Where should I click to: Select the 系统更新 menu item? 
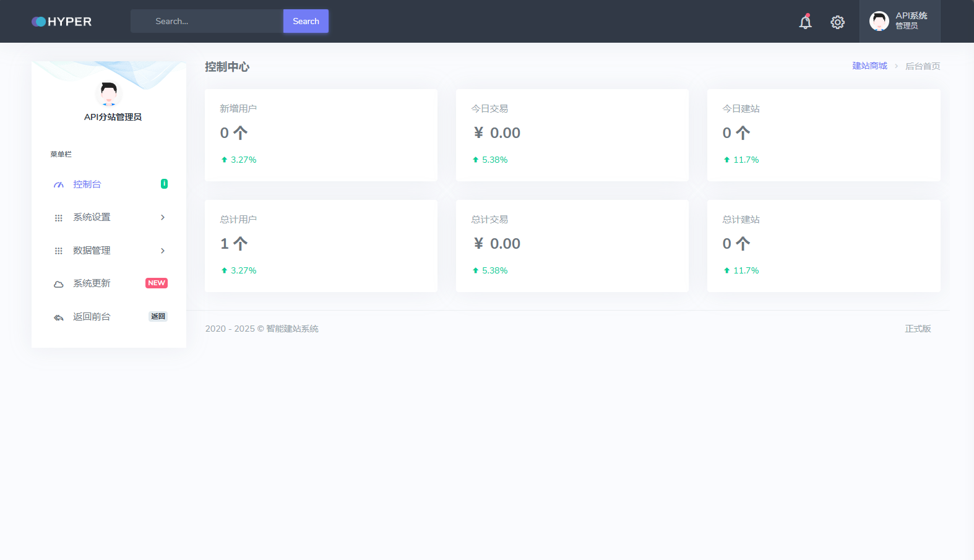click(x=92, y=283)
